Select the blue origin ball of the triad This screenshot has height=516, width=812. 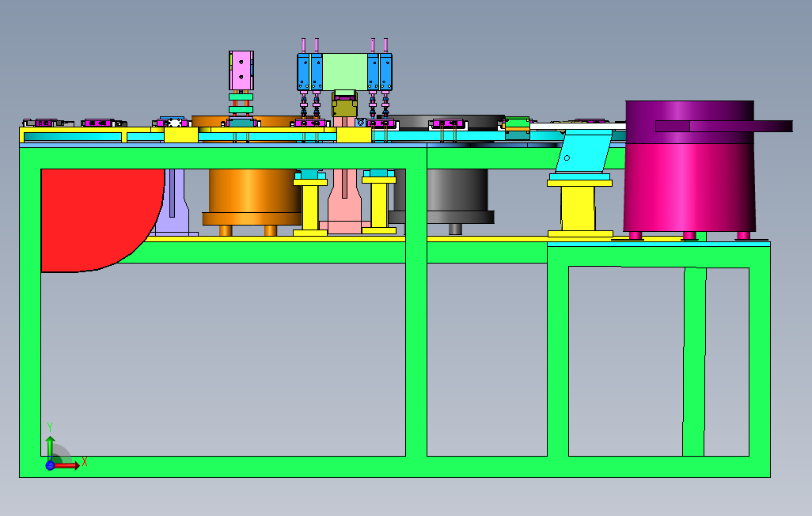(50, 466)
